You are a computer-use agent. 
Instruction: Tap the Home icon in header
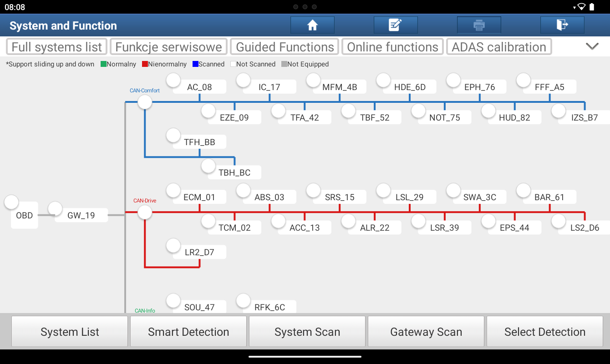pos(312,25)
